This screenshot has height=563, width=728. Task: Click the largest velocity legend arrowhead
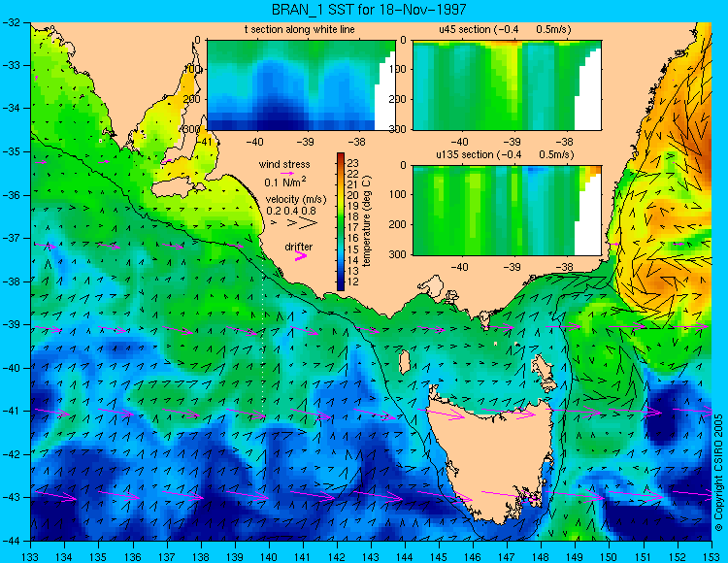click(309, 223)
